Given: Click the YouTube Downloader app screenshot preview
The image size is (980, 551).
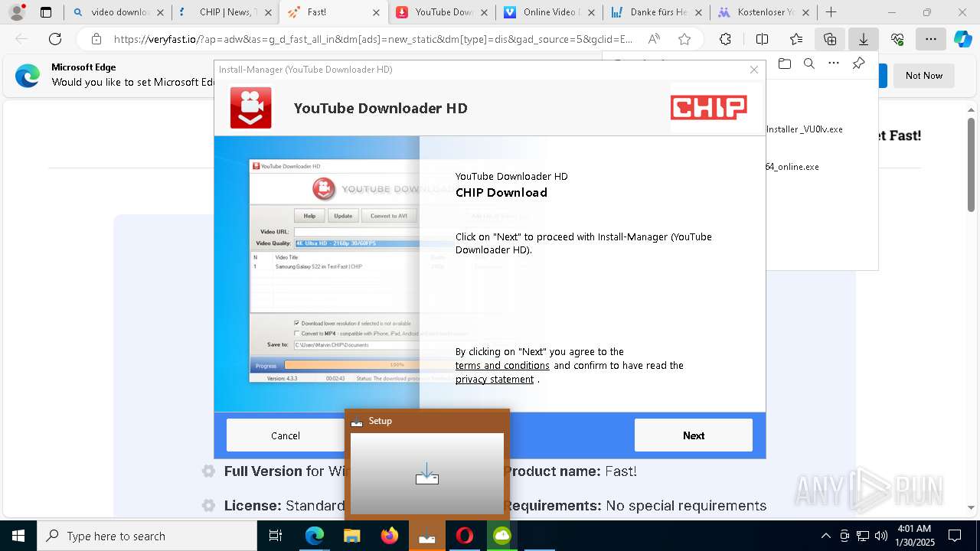Looking at the screenshot, I should point(335,271).
